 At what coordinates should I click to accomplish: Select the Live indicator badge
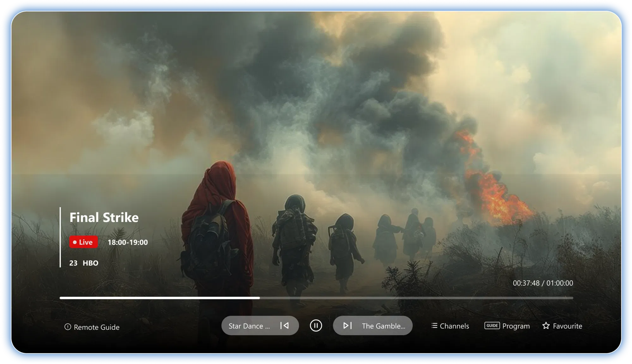click(x=83, y=242)
